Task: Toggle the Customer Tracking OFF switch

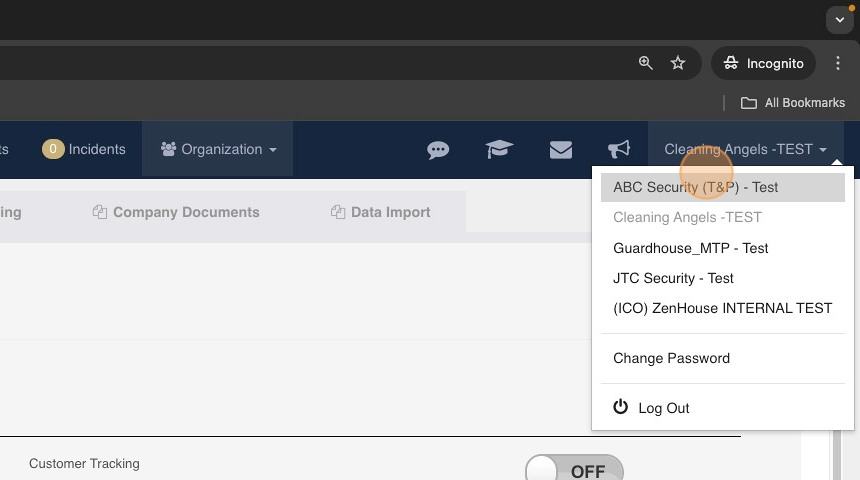Action: click(x=574, y=469)
